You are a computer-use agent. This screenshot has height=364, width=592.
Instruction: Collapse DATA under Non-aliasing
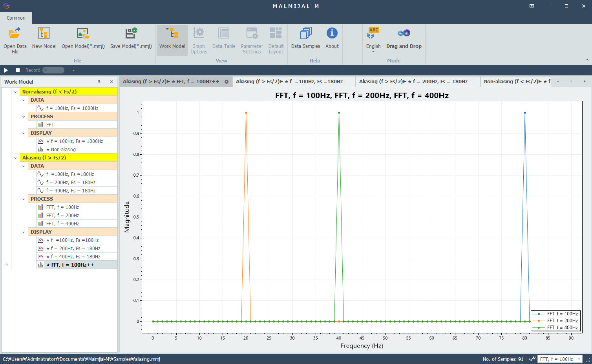coord(24,100)
